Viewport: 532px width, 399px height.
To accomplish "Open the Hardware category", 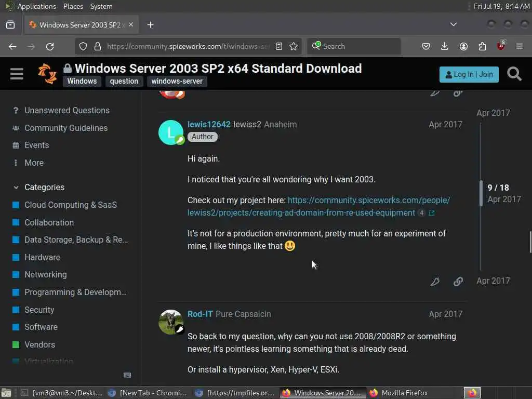I will coord(42,258).
